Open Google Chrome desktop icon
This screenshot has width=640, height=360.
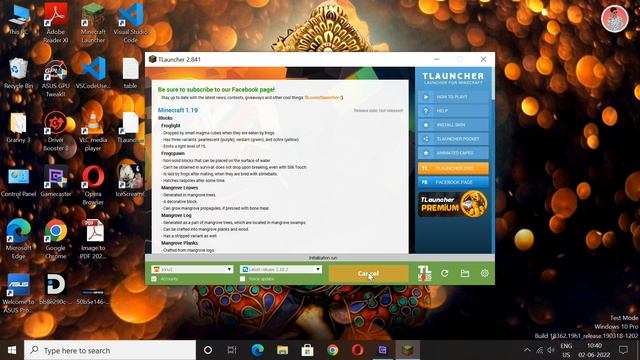pyautogui.click(x=56, y=240)
